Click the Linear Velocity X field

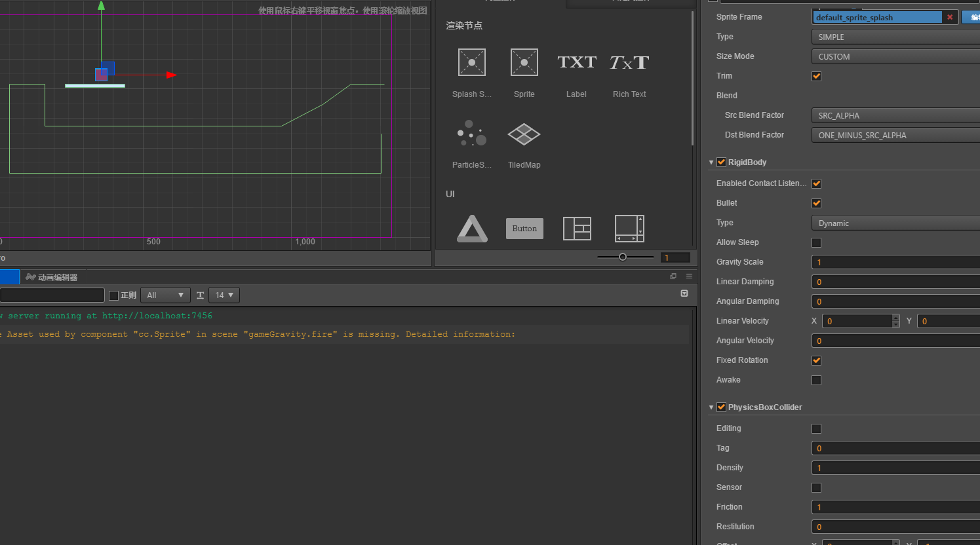(857, 321)
